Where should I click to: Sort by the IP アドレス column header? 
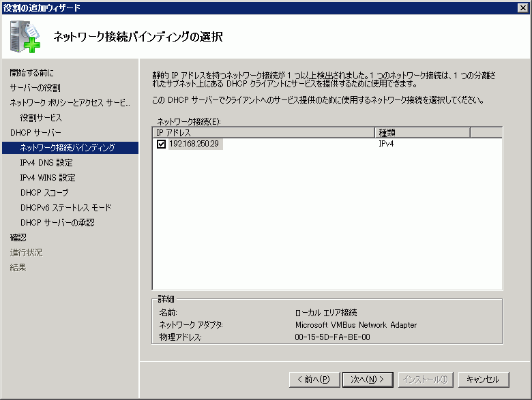pos(264,133)
